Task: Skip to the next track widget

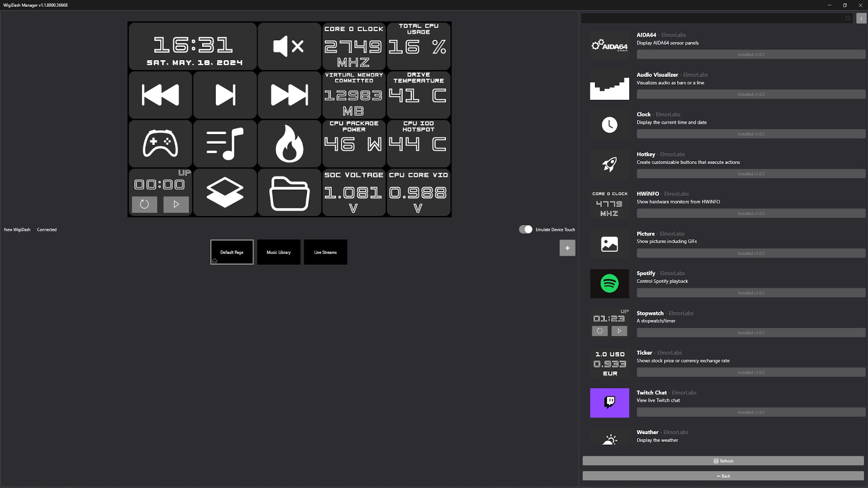Action: (225, 95)
